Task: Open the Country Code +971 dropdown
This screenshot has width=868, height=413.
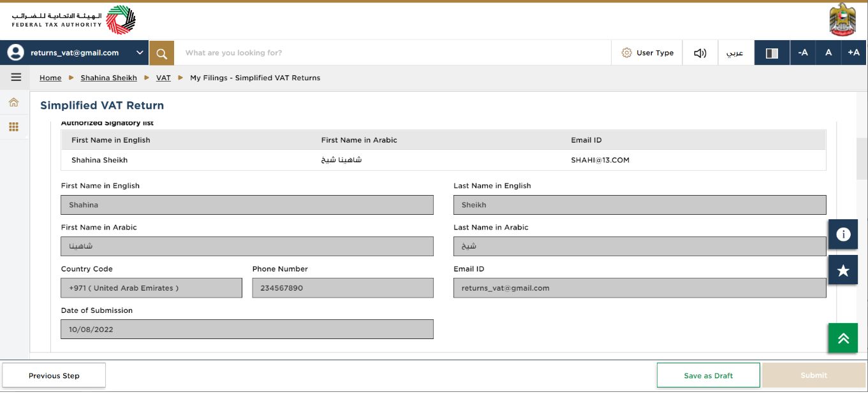Action: click(151, 287)
